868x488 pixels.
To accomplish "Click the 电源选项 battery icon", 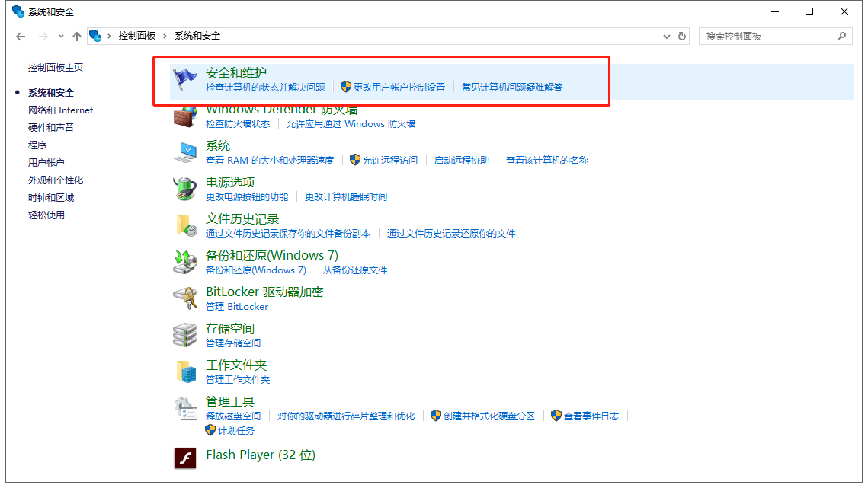I will click(184, 190).
